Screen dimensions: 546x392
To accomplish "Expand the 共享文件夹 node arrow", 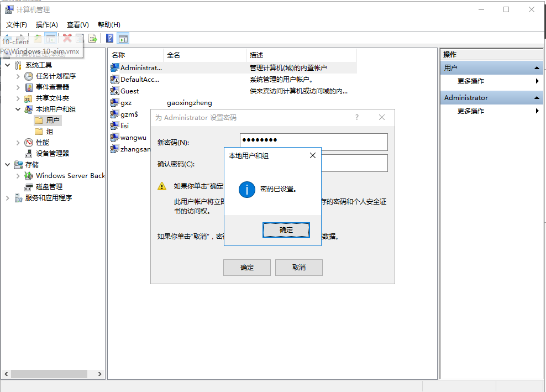I will click(x=18, y=98).
